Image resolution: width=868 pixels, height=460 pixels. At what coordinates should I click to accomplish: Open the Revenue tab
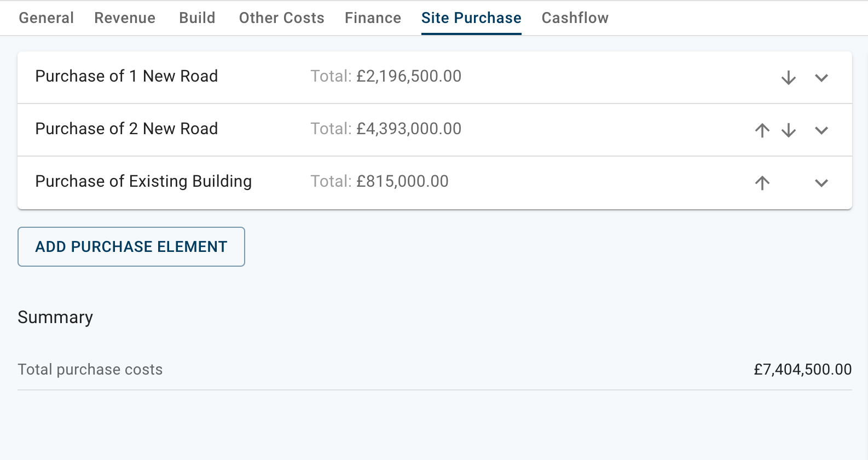coord(125,18)
